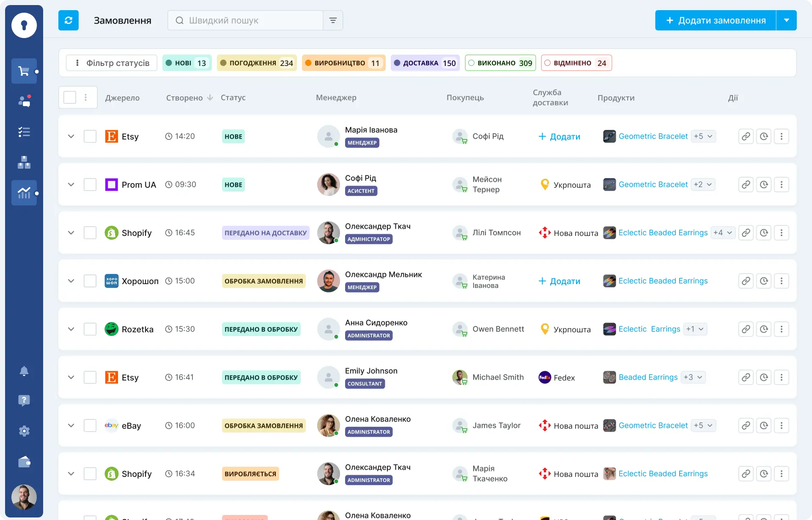The image size is (812, 520).
Task: Switch to the ВИКОНАНО status filter
Action: click(500, 63)
